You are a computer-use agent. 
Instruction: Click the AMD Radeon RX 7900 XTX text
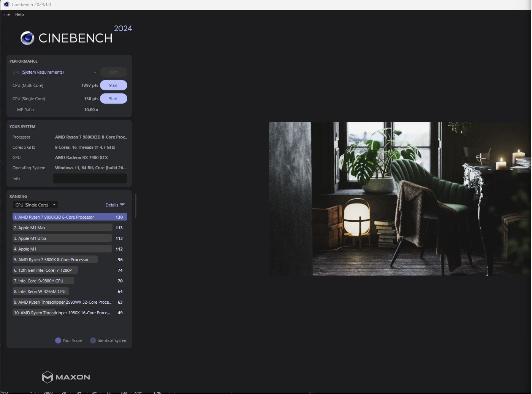tap(81, 158)
